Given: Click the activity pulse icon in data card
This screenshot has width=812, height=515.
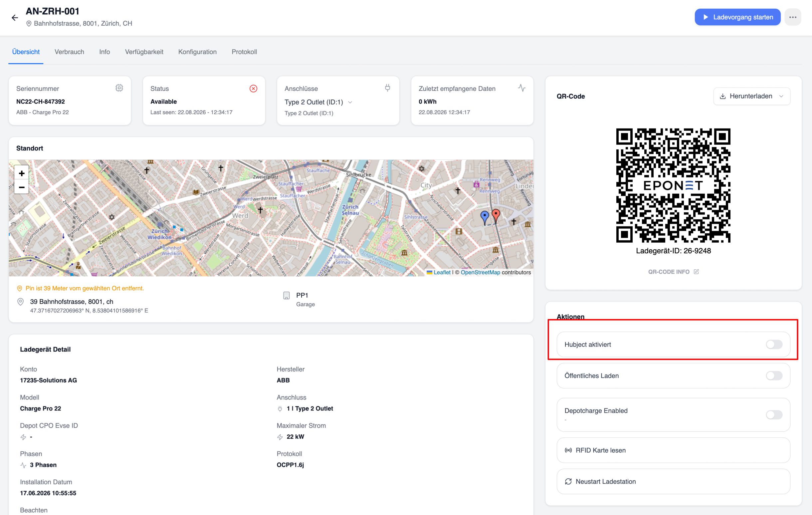Looking at the screenshot, I should click(522, 88).
